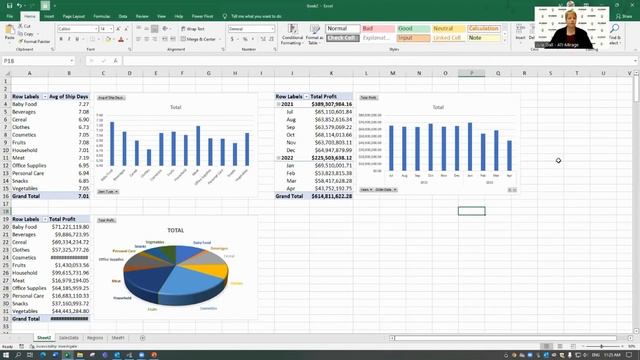Switch to Page Layout view icon
Viewport: 640px width, 360px height.
coord(560,346)
